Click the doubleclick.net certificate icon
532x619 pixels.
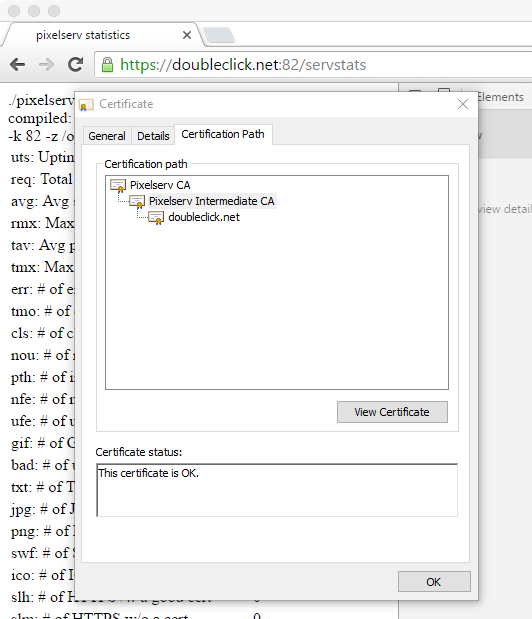click(156, 218)
